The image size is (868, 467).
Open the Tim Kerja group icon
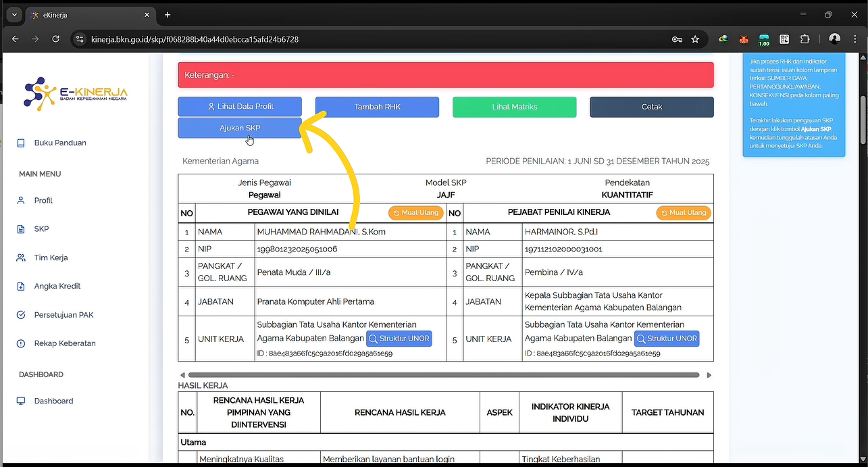click(21, 258)
